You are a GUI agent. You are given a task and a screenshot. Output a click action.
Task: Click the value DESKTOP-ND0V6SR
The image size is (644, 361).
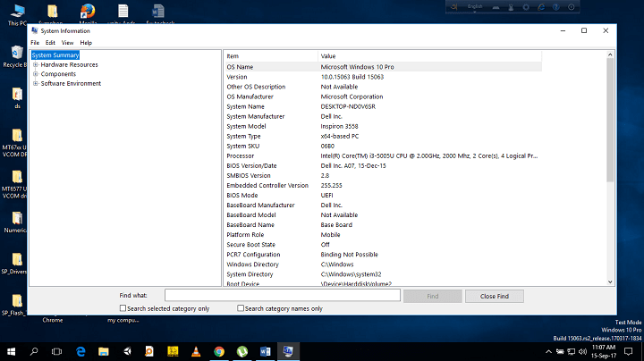[348, 106]
